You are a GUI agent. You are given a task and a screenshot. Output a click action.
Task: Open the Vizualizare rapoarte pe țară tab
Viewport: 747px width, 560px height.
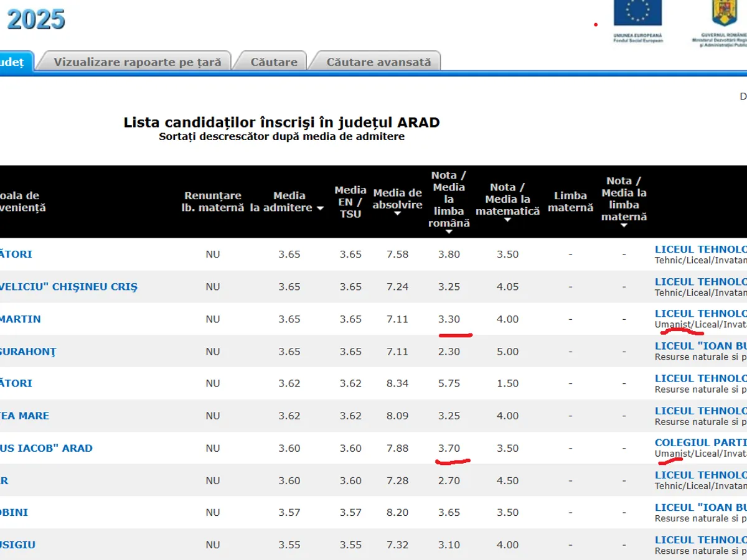click(x=137, y=62)
